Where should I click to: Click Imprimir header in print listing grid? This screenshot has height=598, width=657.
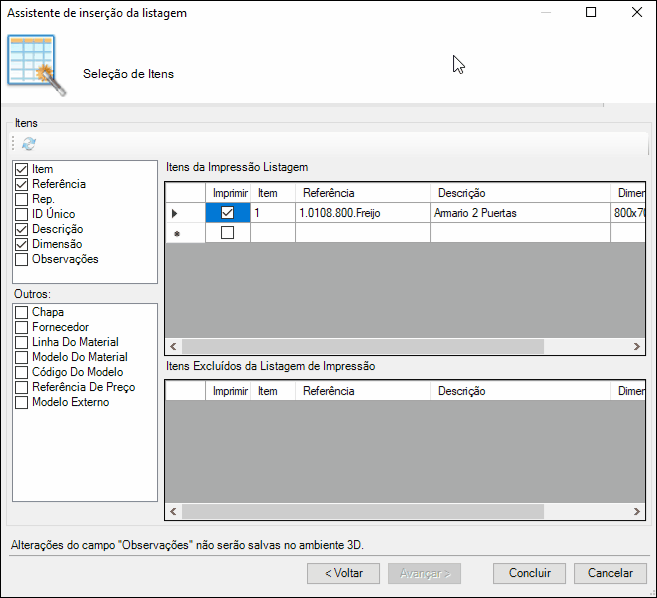coord(228,193)
